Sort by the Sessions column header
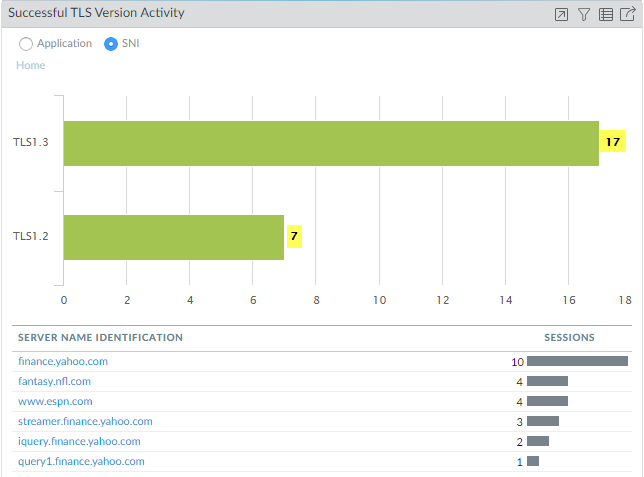This screenshot has width=644, height=477. tap(569, 338)
